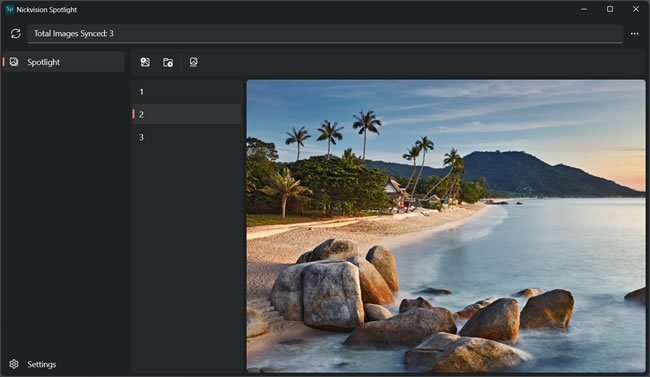The height and width of the screenshot is (377, 650).
Task: Click the beach image preview
Action: click(446, 226)
